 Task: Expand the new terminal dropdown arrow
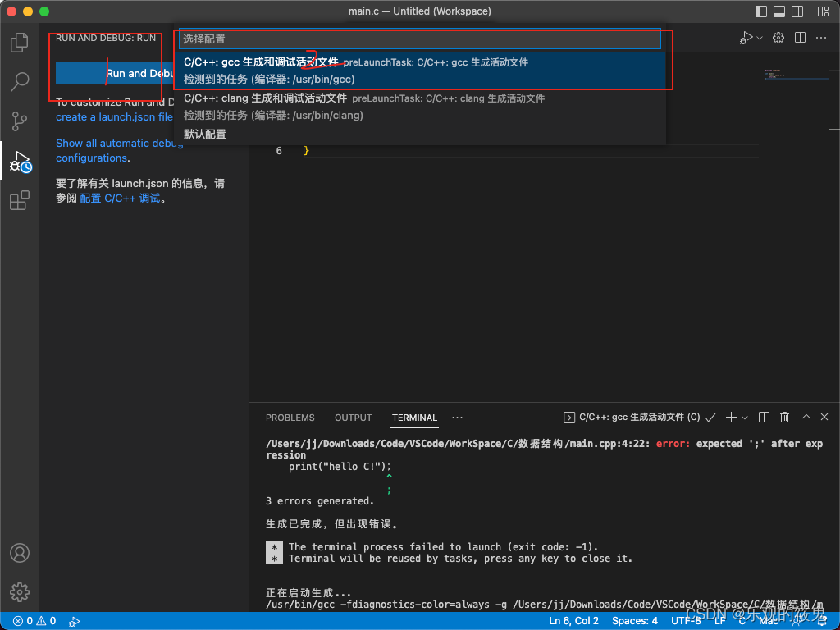(x=743, y=417)
